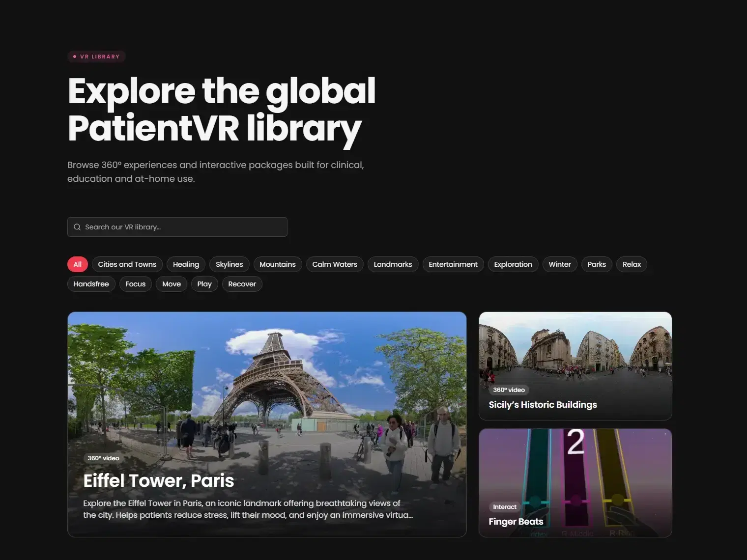This screenshot has height=560, width=747.
Task: Select the Mountains filter
Action: point(278,264)
